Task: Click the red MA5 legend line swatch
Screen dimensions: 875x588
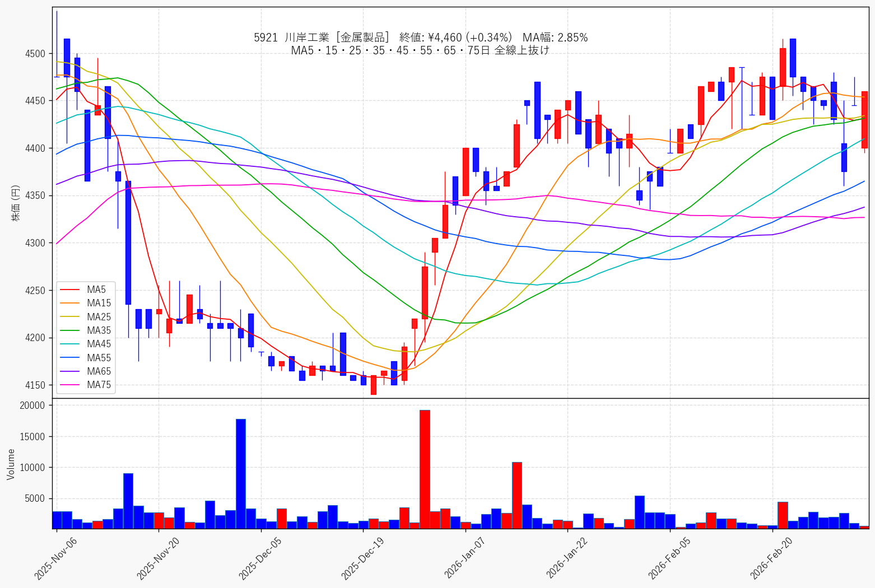Action: (x=70, y=290)
